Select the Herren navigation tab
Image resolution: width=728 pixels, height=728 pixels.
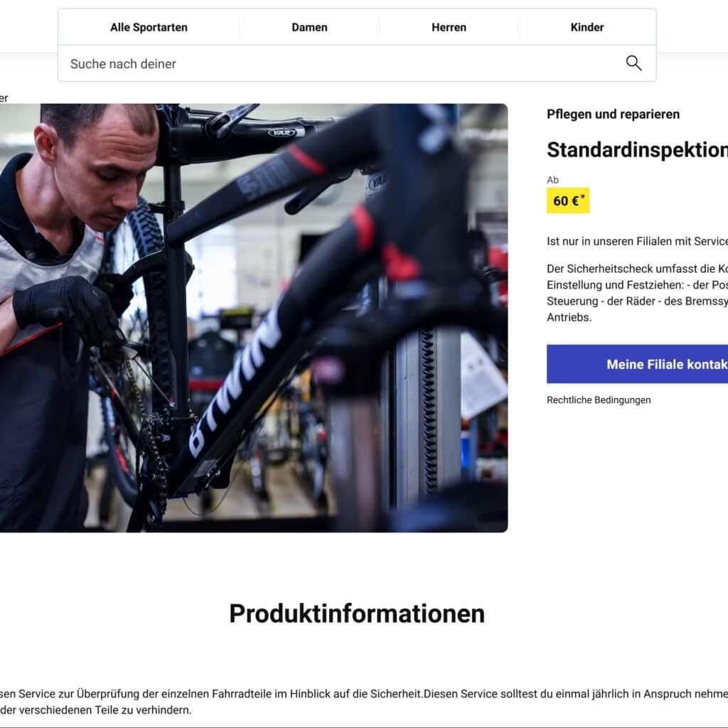449,28
